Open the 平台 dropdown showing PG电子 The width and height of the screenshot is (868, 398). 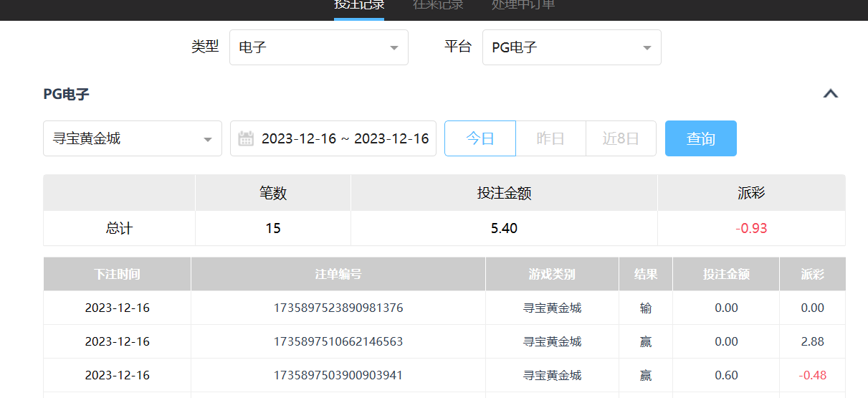[572, 47]
